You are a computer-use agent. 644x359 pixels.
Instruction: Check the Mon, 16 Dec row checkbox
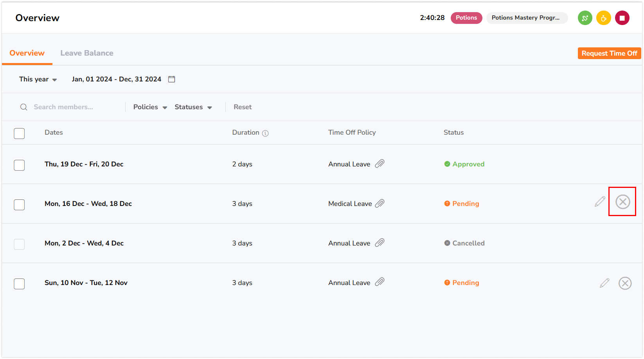(x=19, y=205)
